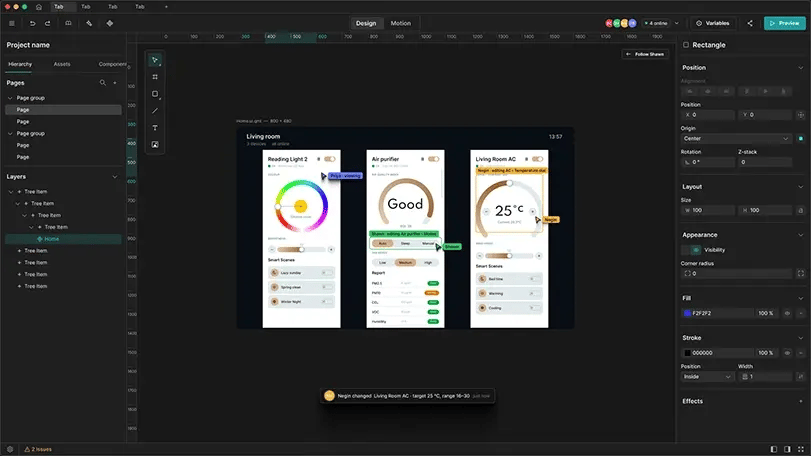The image size is (811, 456).
Task: Toggle the Visibility switch under Appearance
Action: pyautogui.click(x=692, y=250)
